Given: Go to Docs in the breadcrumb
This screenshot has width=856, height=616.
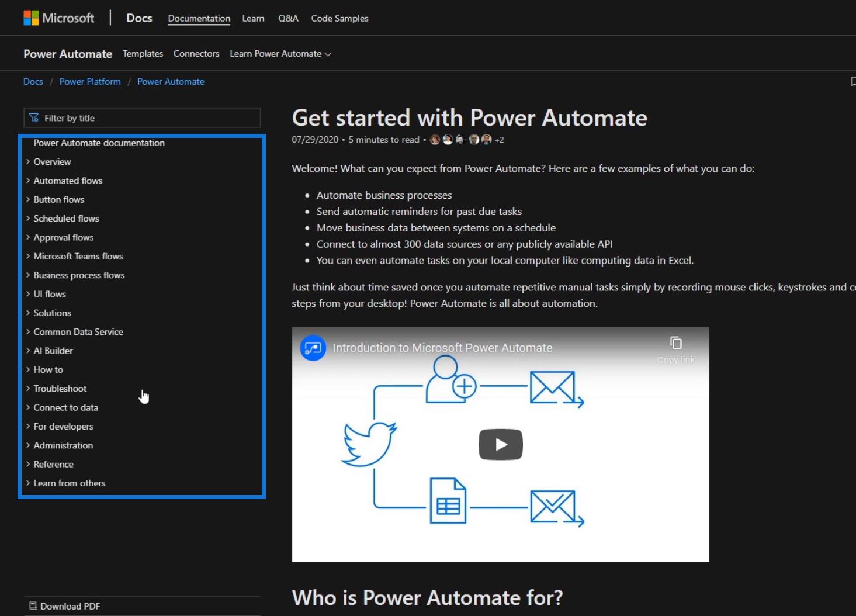Looking at the screenshot, I should point(33,82).
